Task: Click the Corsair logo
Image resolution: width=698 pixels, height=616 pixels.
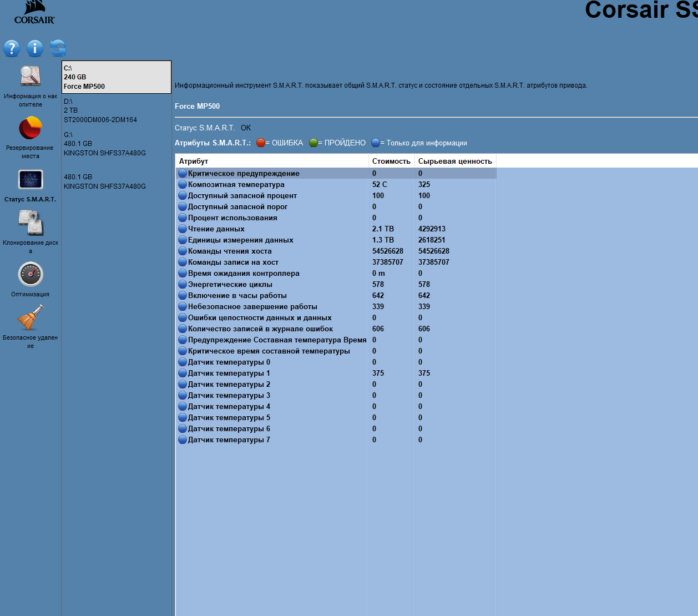Action: [34, 13]
